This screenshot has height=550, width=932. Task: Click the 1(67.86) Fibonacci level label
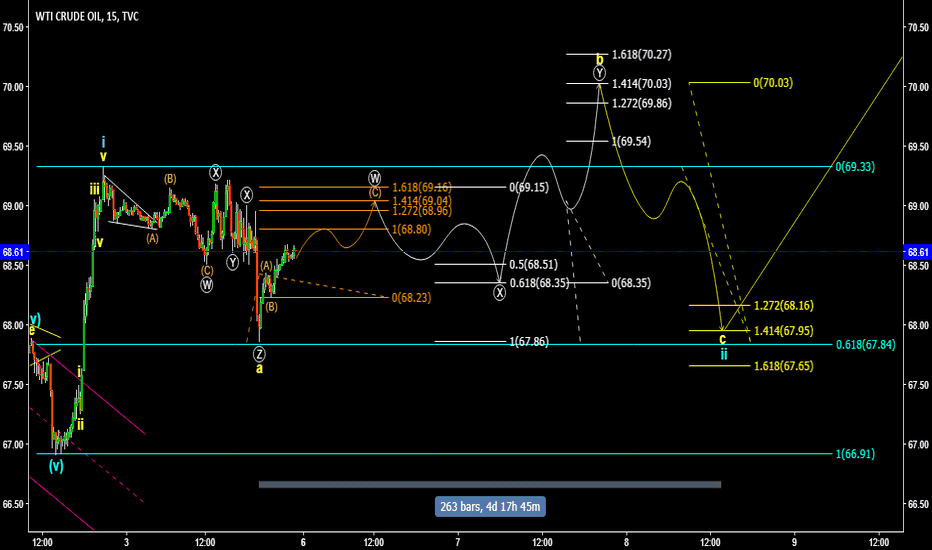(x=529, y=342)
